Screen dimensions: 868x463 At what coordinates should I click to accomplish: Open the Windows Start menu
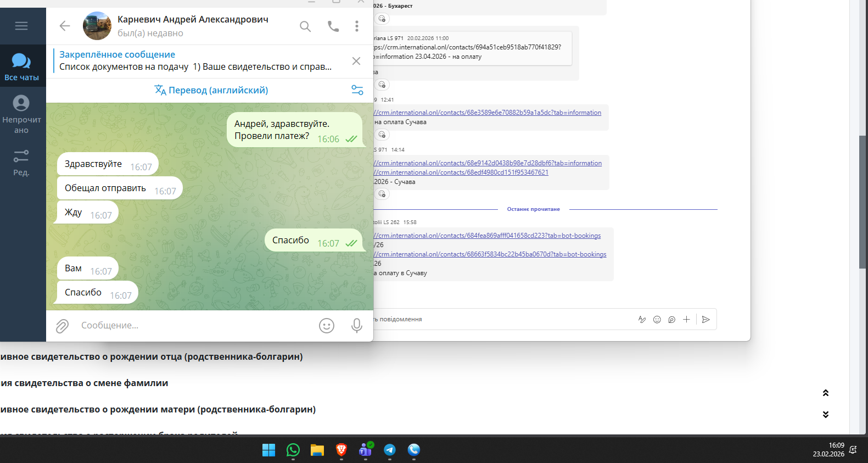coord(268,450)
